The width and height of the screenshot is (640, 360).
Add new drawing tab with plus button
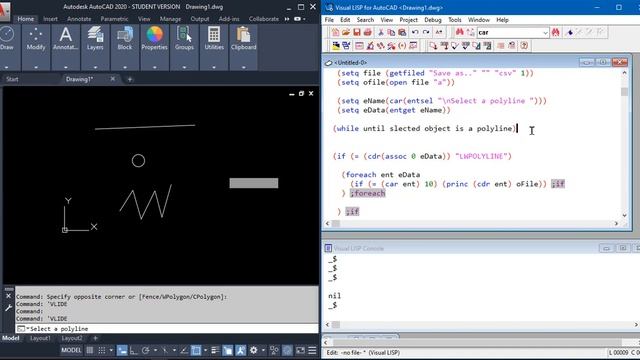click(130, 79)
